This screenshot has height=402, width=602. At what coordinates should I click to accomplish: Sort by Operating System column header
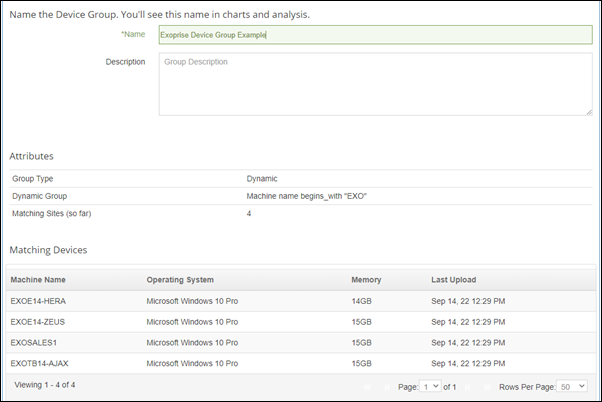(x=180, y=280)
